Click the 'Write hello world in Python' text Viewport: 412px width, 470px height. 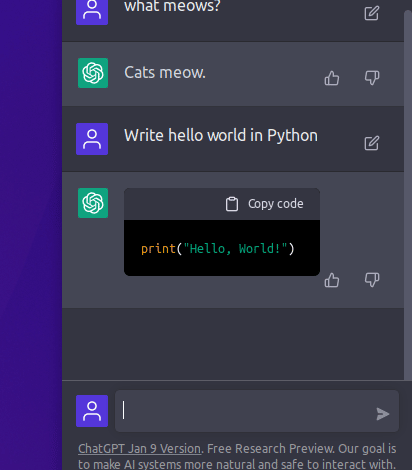pos(221,136)
